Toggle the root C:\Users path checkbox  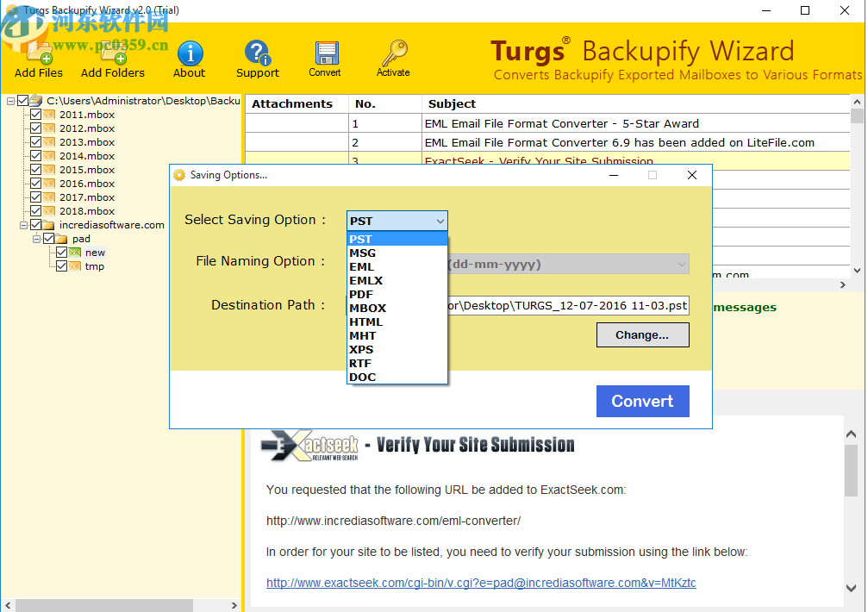pyautogui.click(x=22, y=101)
